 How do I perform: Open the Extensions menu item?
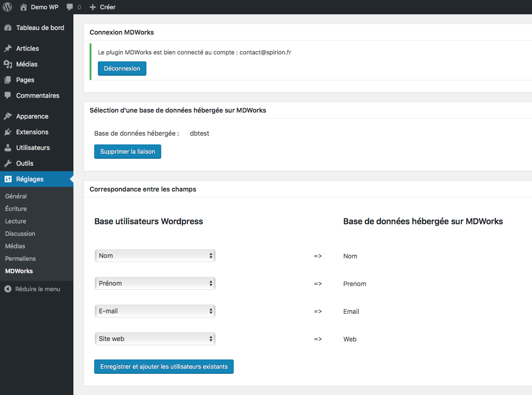pos(36,132)
